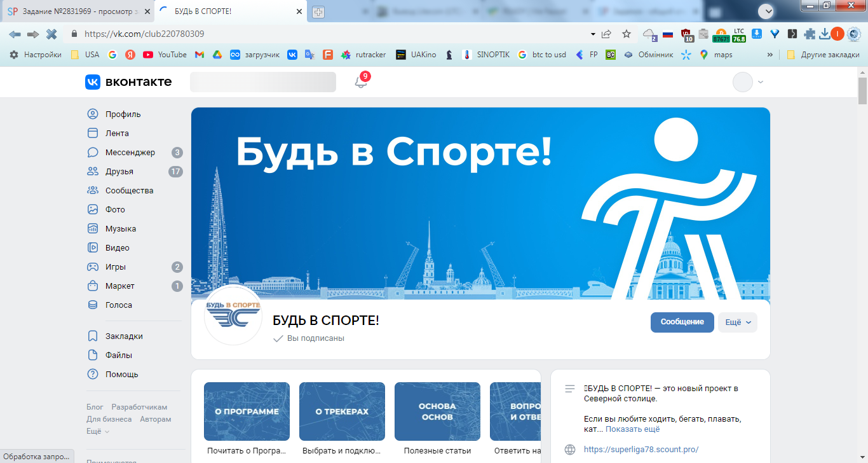Expand the Ещё footer links in sidebar
The image size is (868, 463).
click(98, 431)
